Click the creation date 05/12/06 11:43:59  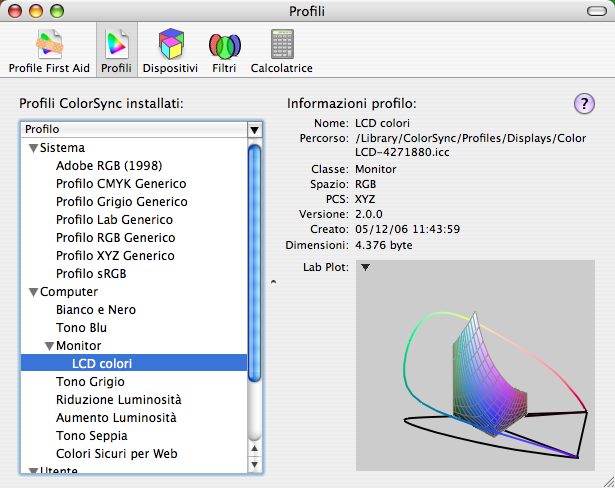[408, 229]
